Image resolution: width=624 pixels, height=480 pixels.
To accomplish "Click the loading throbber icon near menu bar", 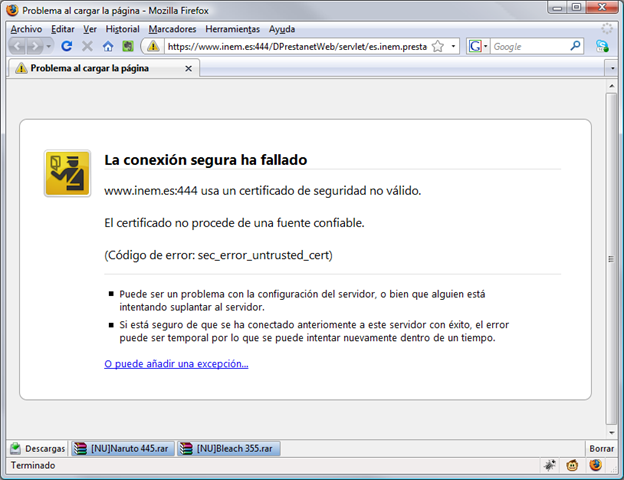I will point(607,28).
